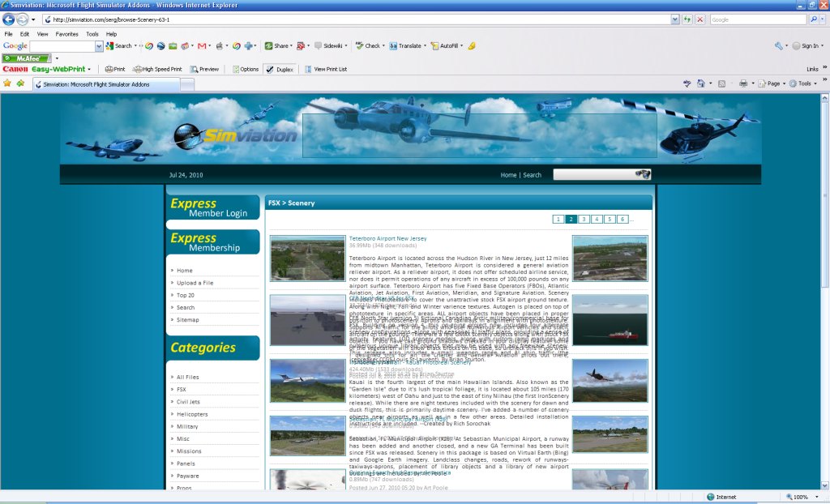Viewport: 830px width, 504px height.
Task: Click the magnifier search button beside Google box
Action: click(814, 19)
